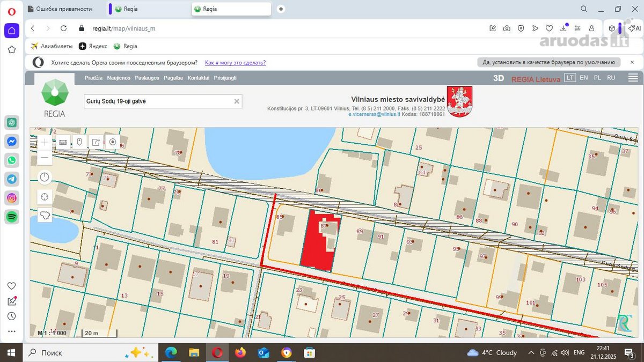Open Telegram in Opera sidebar

click(x=12, y=179)
